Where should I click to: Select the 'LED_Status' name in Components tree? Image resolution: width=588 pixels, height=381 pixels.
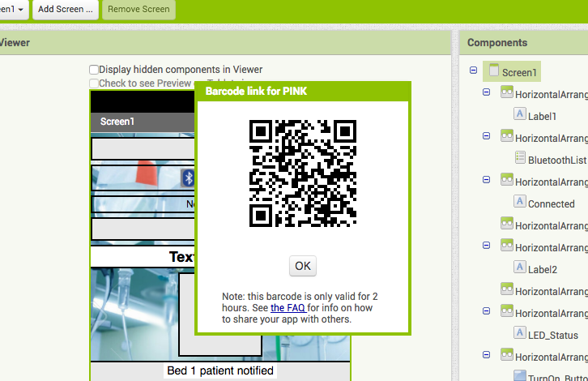pos(552,336)
